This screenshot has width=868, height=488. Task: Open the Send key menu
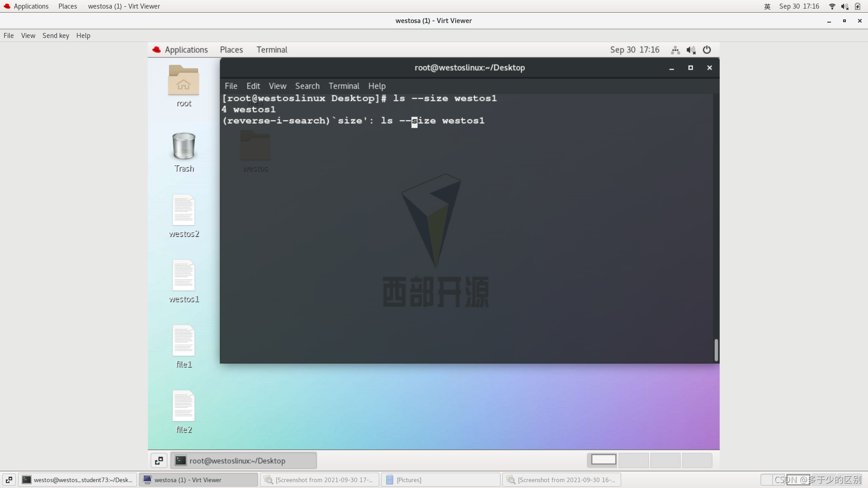click(x=56, y=36)
